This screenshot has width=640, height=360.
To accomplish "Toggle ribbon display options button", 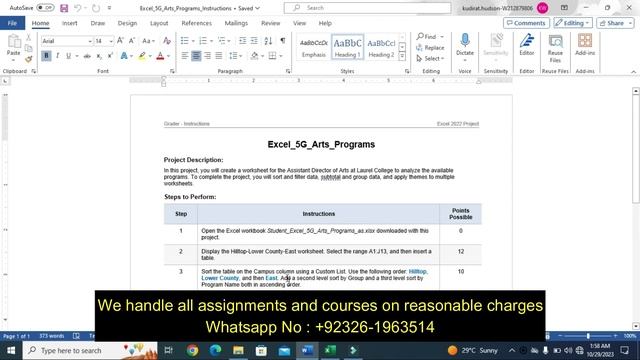I will coord(564,8).
